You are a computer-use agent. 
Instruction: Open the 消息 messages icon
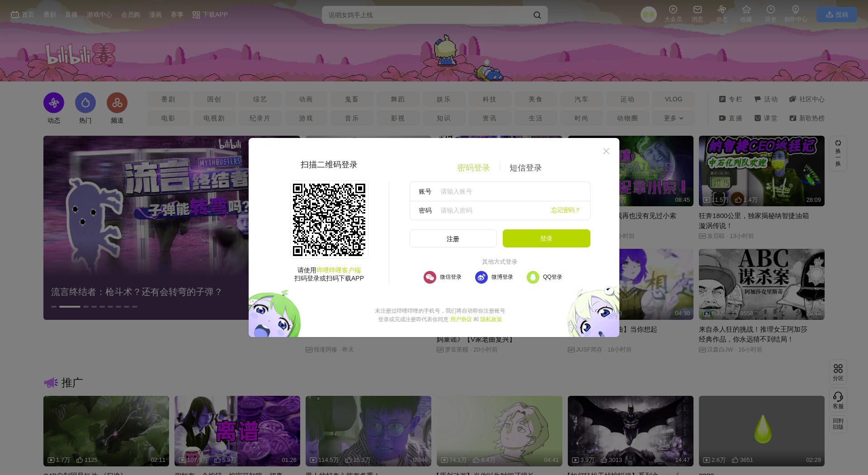pyautogui.click(x=698, y=9)
